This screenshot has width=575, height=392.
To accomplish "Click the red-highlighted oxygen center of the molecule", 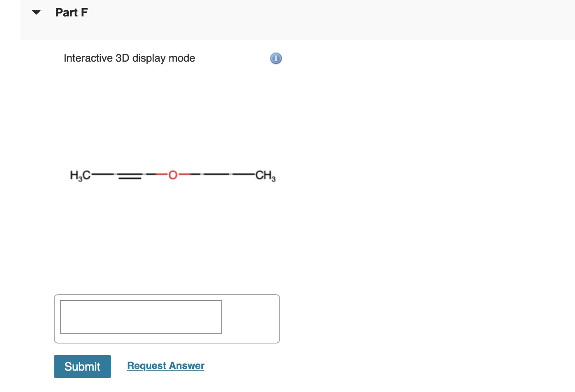I will tap(173, 175).
